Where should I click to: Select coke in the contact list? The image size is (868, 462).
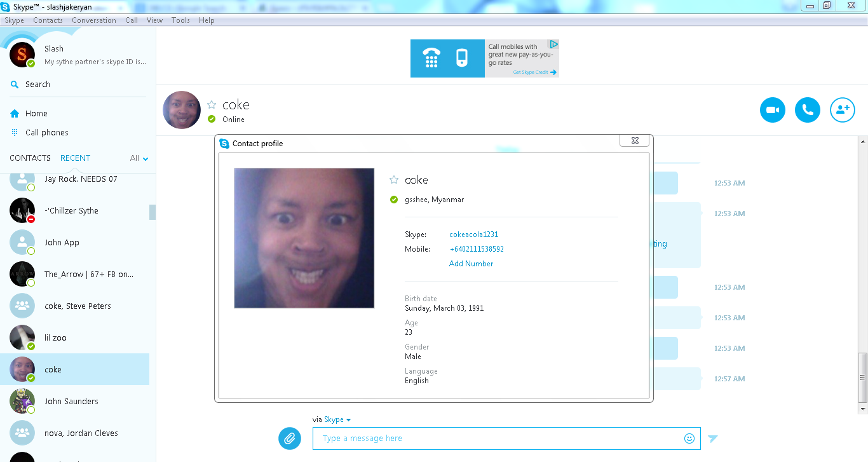coord(74,369)
